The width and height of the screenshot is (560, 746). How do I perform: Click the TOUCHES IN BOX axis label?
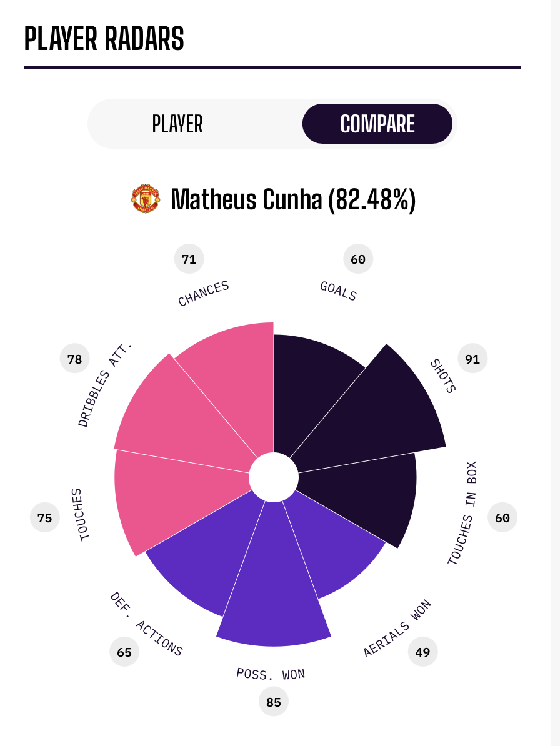(x=462, y=513)
